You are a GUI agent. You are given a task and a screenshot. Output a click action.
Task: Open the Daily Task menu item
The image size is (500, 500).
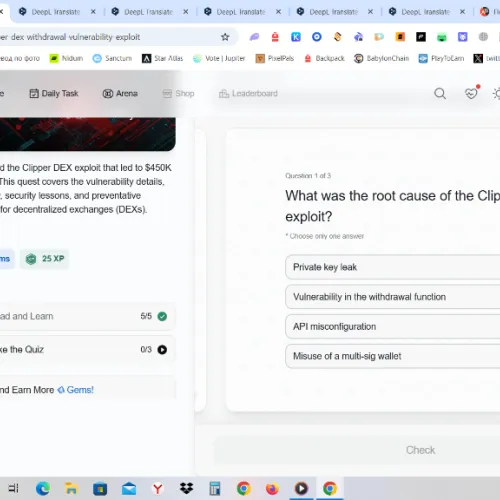54,93
